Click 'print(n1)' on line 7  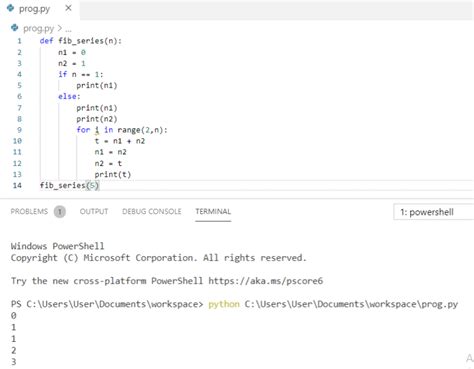click(97, 108)
